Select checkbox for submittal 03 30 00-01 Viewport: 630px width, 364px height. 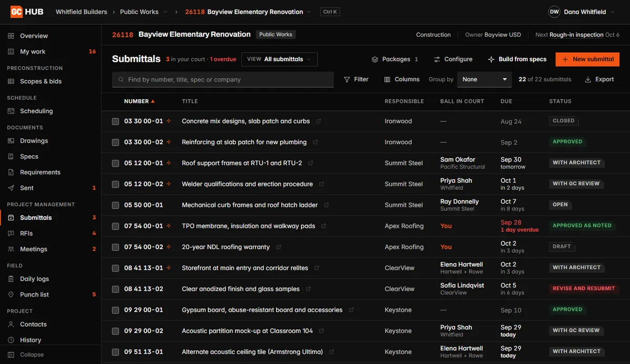pyautogui.click(x=115, y=121)
